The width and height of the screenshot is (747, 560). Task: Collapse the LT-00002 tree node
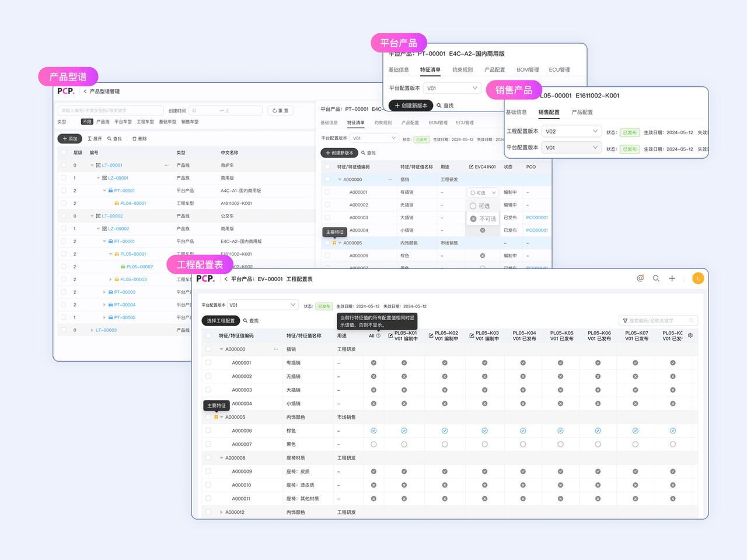92,216
